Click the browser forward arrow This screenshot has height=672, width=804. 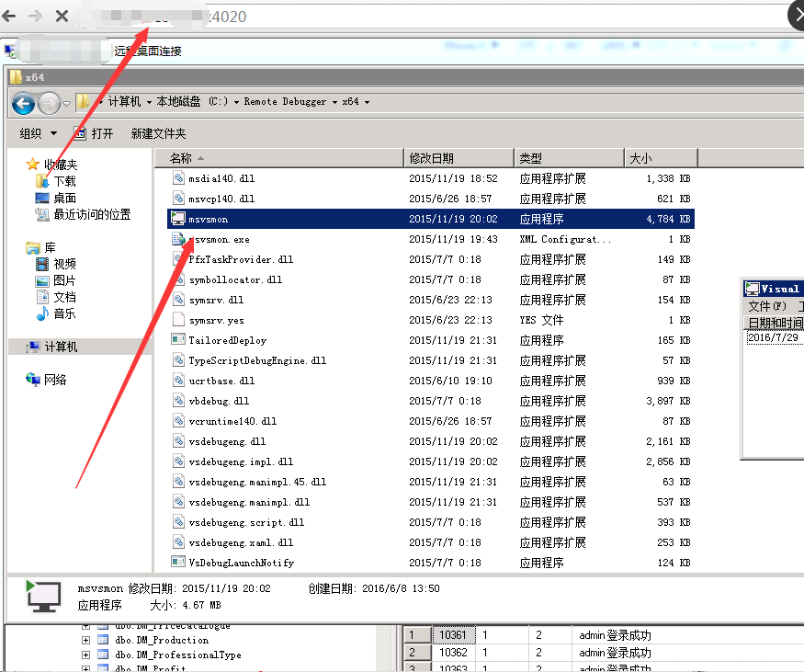pos(35,17)
